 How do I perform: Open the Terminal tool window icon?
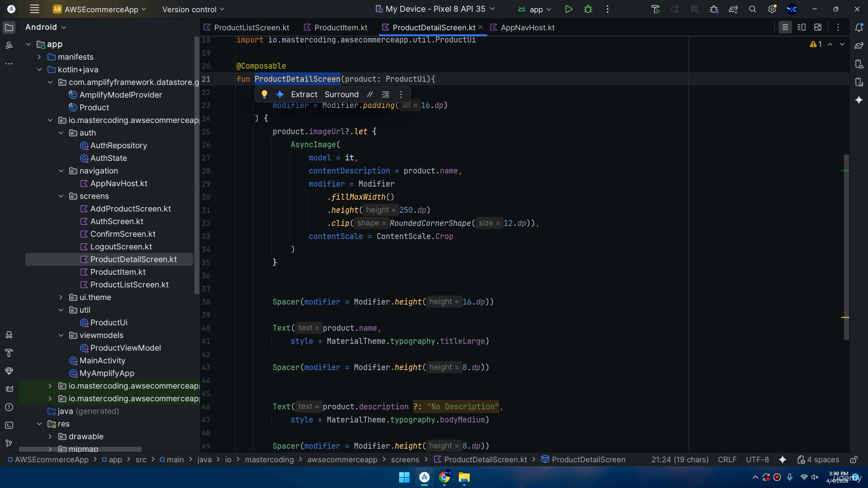pyautogui.click(x=9, y=425)
